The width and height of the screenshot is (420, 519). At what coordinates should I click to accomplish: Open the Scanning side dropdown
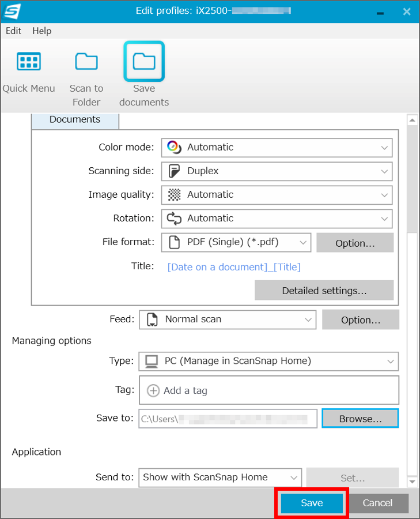pos(277,171)
